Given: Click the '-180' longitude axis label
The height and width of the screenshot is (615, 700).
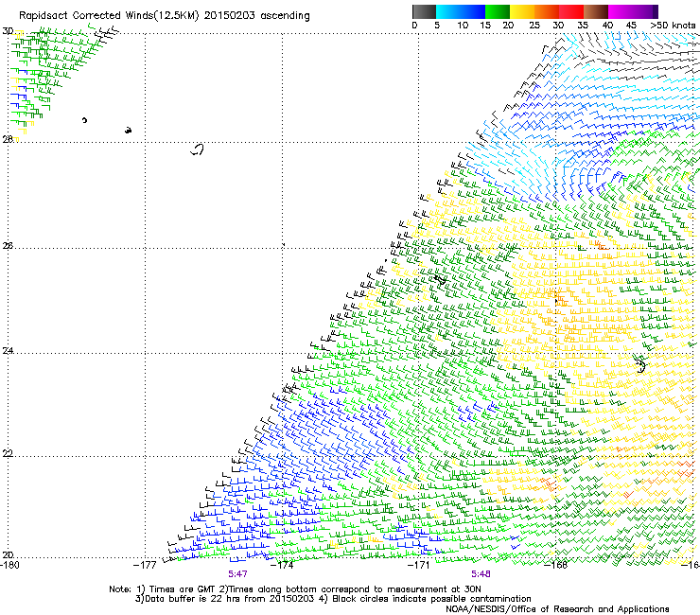Looking at the screenshot, I should click(x=9, y=564).
